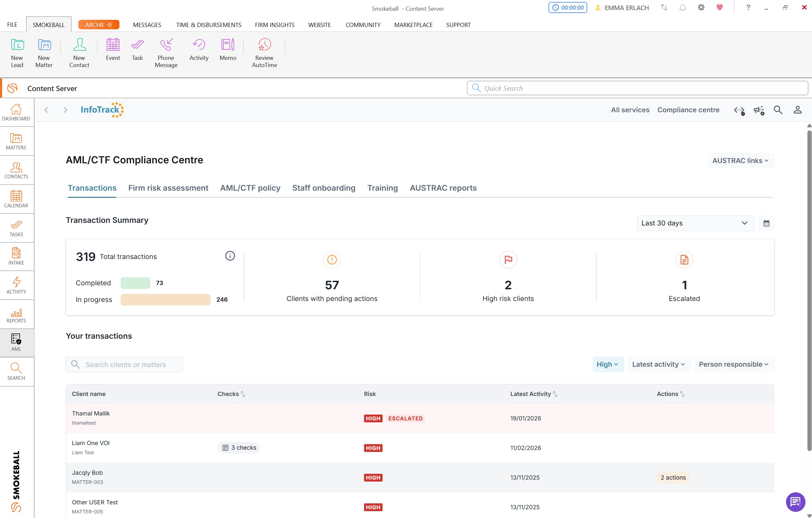Expand the AUSTRAC links dropdown
This screenshot has width=812, height=518.
pyautogui.click(x=740, y=160)
